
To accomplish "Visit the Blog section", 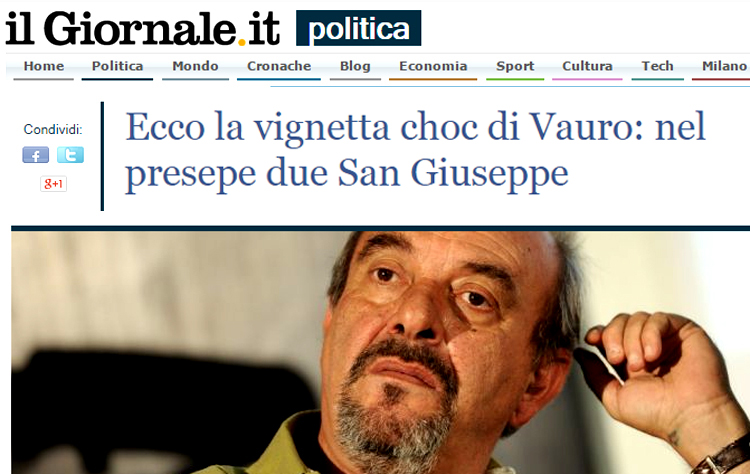I will coord(355,66).
